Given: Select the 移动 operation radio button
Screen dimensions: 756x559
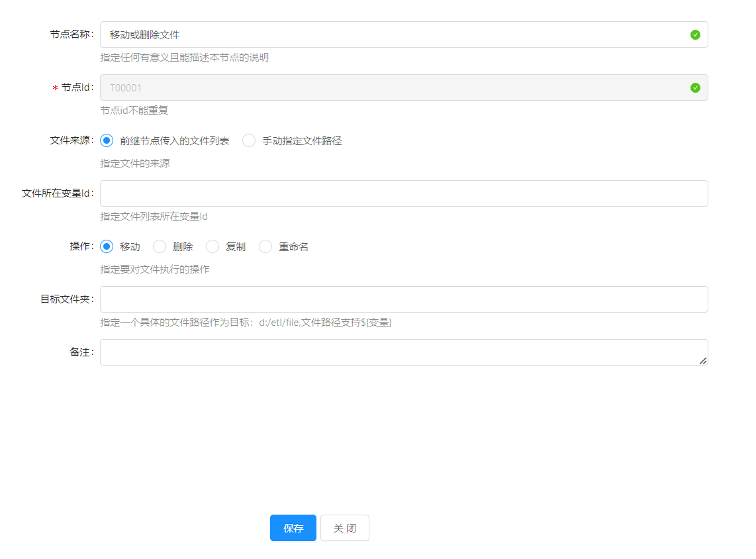Looking at the screenshot, I should click(107, 246).
